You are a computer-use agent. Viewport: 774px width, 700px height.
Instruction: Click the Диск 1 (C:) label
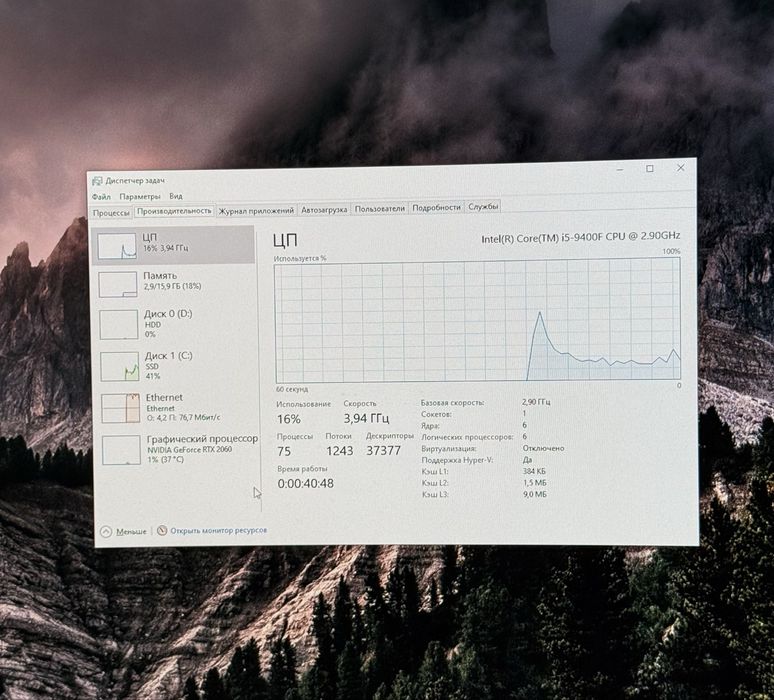(169, 355)
